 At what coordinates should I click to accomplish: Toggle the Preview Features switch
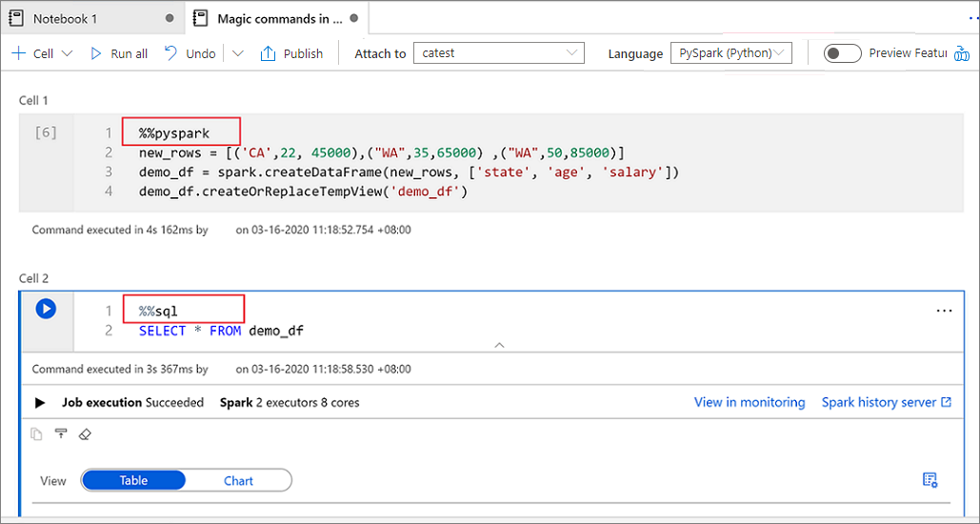842,53
